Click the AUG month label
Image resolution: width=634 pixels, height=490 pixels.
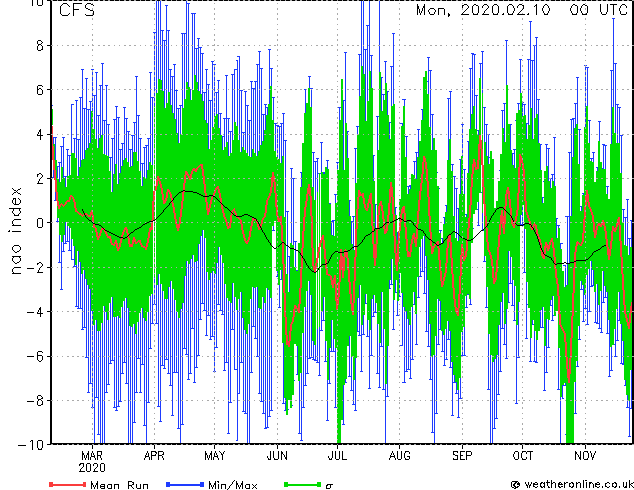pos(399,456)
